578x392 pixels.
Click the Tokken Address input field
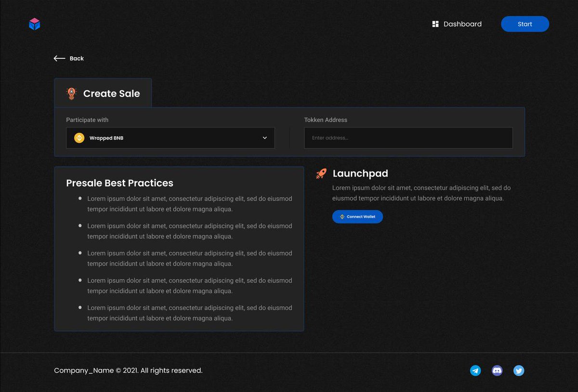pos(408,138)
